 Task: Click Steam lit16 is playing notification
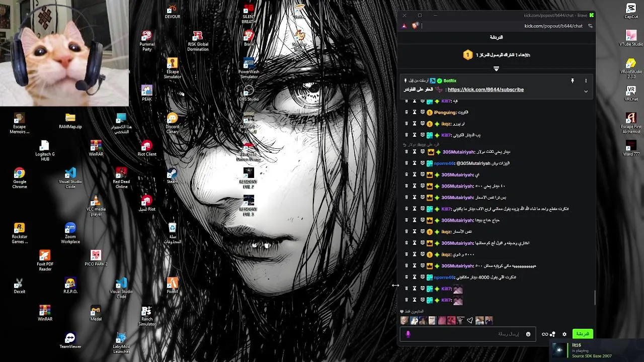click(597, 350)
